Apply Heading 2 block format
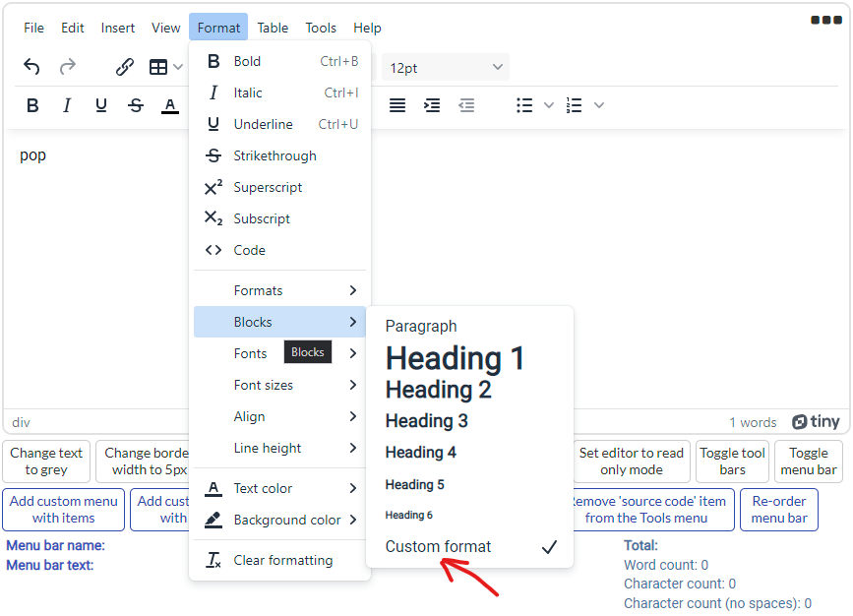The image size is (853, 616). 470,390
